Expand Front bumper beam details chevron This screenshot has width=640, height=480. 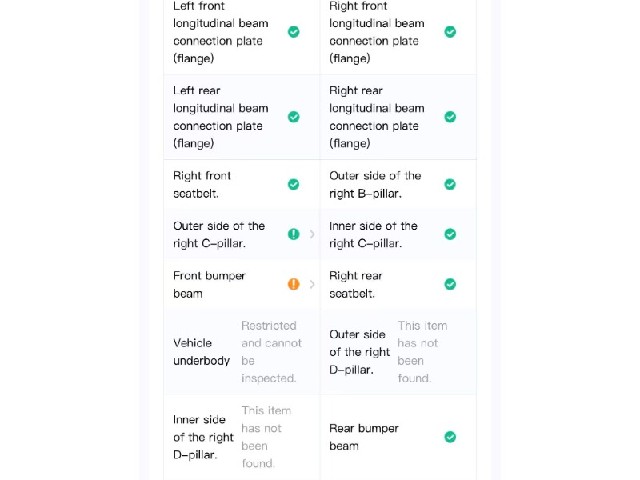(x=312, y=284)
